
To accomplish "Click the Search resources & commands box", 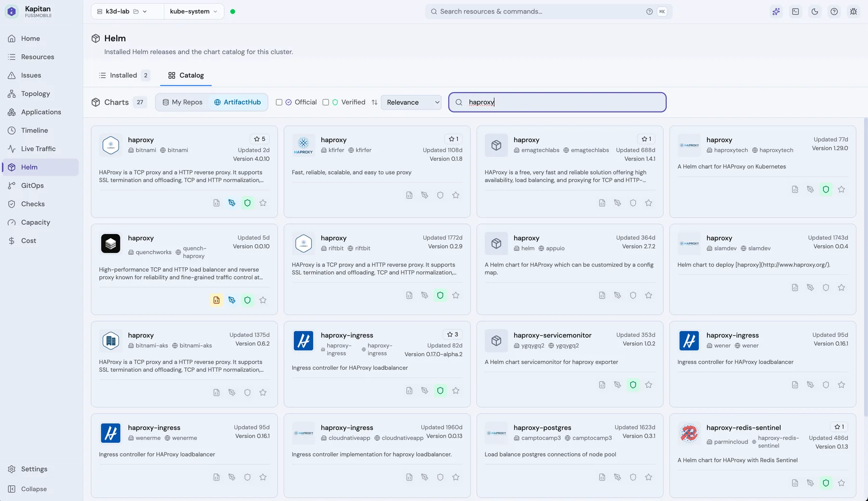I will tap(549, 12).
